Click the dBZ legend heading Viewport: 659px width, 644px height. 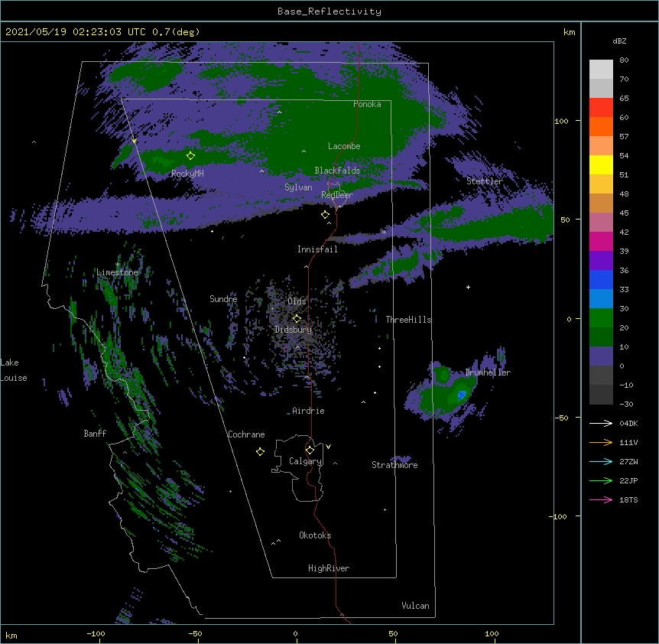click(x=619, y=41)
